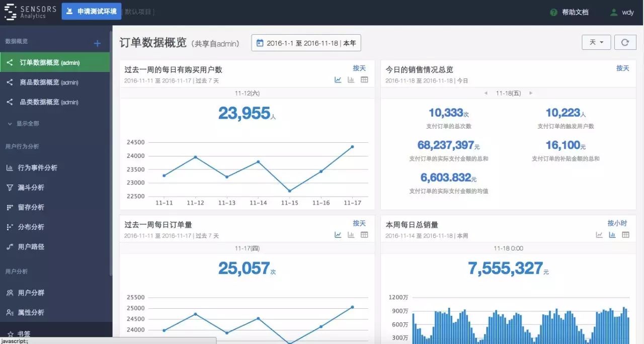Click the 16,100 元 subsidy value
This screenshot has height=344, width=644.
coord(566,145)
